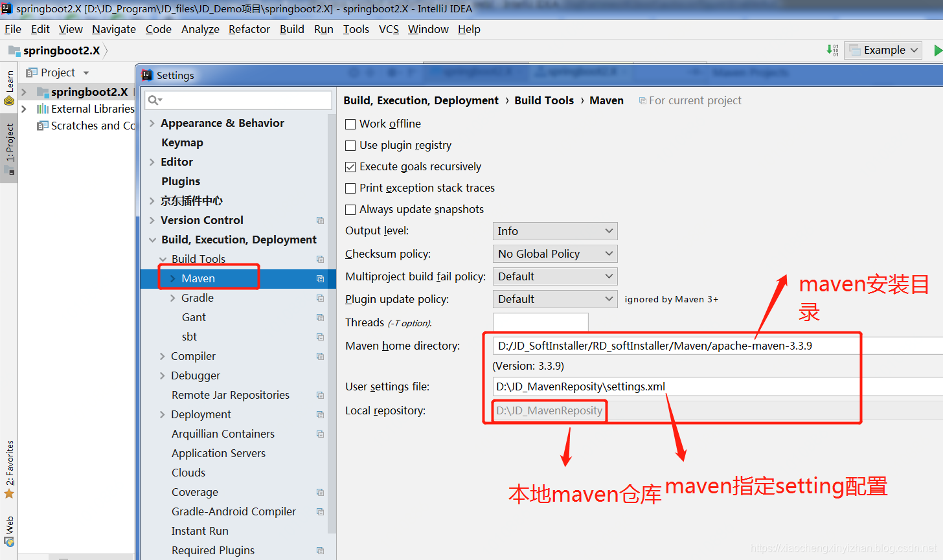Click the build project icon in toolbar
943x560 pixels.
click(833, 50)
